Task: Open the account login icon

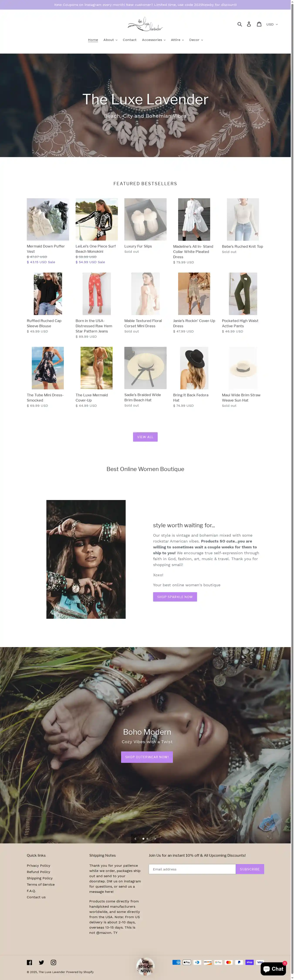Action: [249, 24]
